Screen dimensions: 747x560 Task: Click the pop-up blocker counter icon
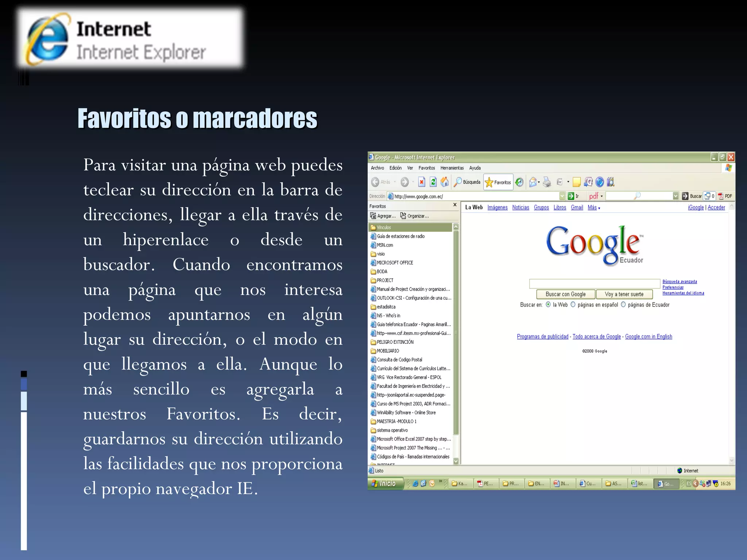point(709,196)
